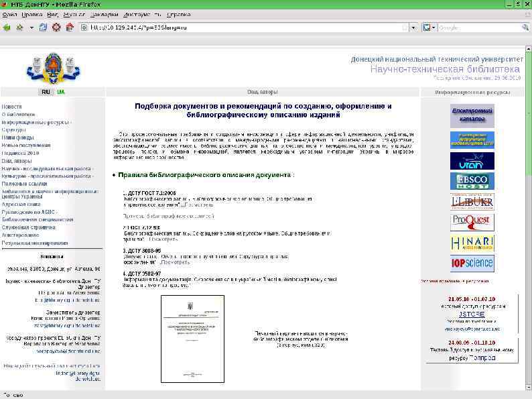
Task: Open the Результаты анкетирования sidebar link
Action: pos(35,243)
